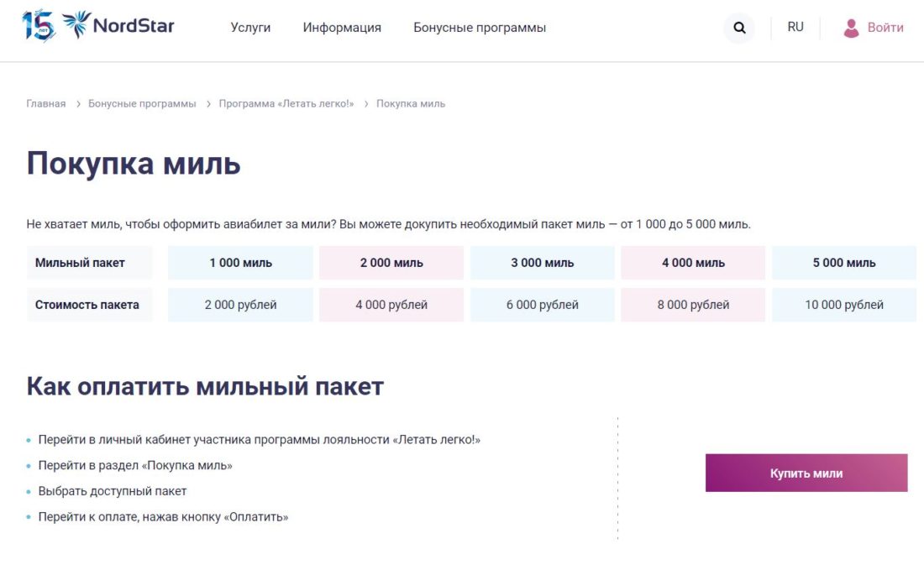Open the Информация menu
The height and width of the screenshot is (565, 924).
(x=342, y=28)
